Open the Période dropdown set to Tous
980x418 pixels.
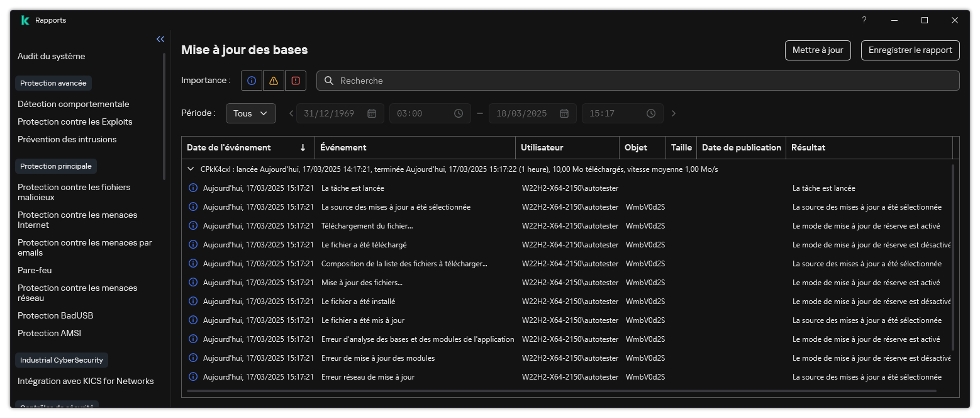pos(250,113)
